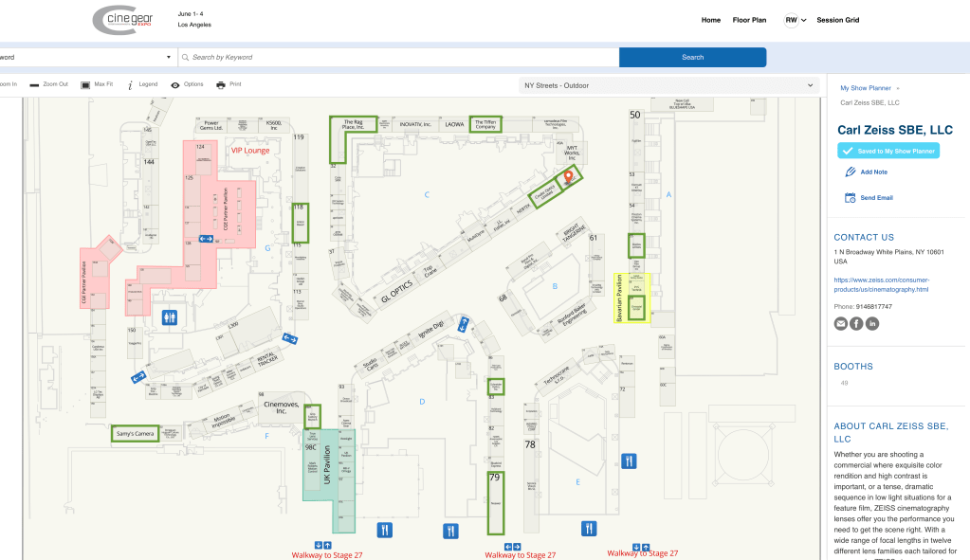Click the Max Fit icon
Viewport: 970px width, 560px height.
[85, 84]
